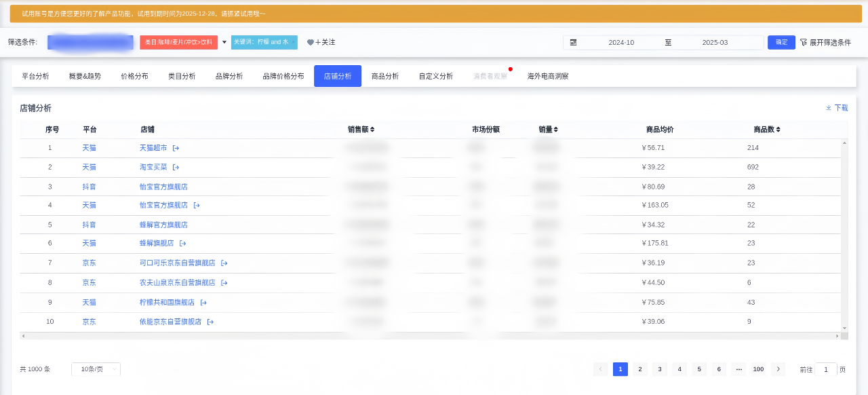The height and width of the screenshot is (395, 868).
Task: Open external link icon for 柠檬共和国旗舰店
Action: pyautogui.click(x=203, y=302)
